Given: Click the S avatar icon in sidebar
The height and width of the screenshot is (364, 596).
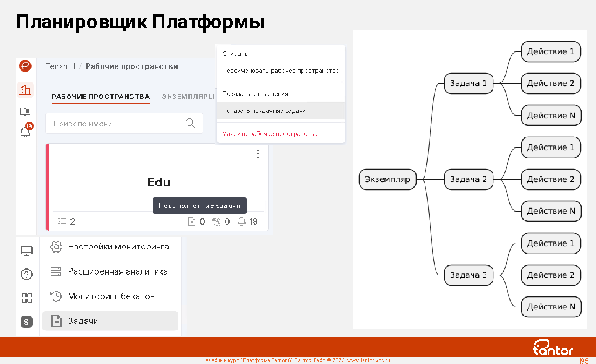Looking at the screenshot, I should point(27,322).
